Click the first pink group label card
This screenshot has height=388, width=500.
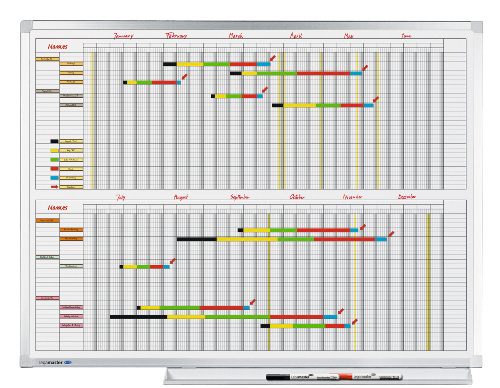point(48,298)
